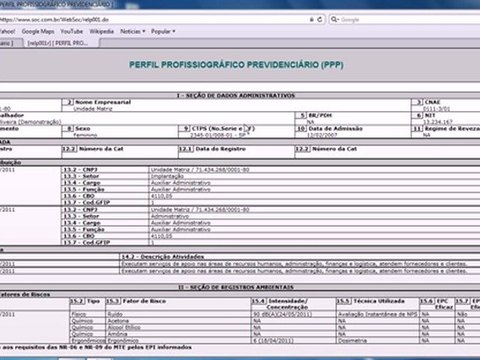Click the lock icon in the address bar

[311, 19]
